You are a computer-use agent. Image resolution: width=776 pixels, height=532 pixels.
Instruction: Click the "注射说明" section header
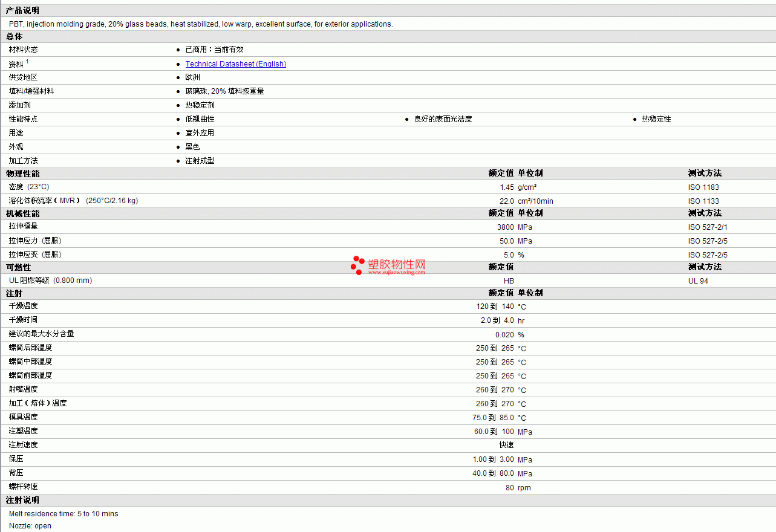(22, 501)
